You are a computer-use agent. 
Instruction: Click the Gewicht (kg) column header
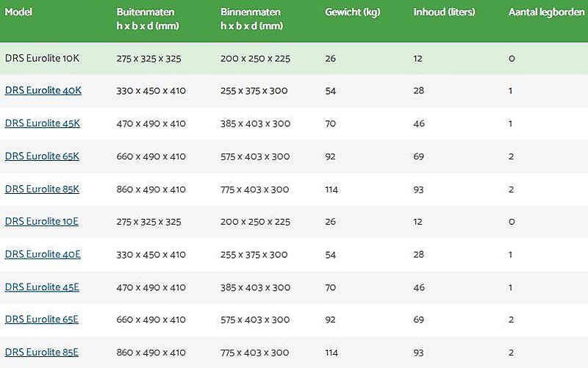[353, 12]
